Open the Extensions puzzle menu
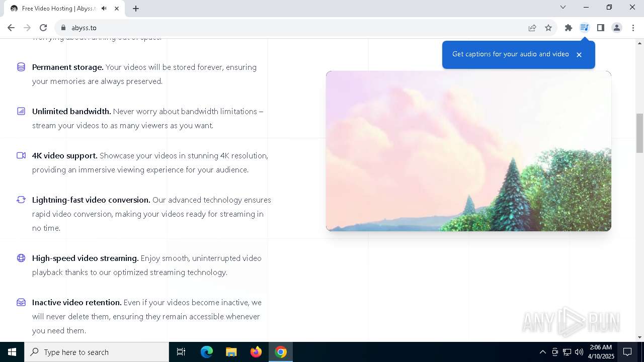644x362 pixels. click(x=569, y=28)
